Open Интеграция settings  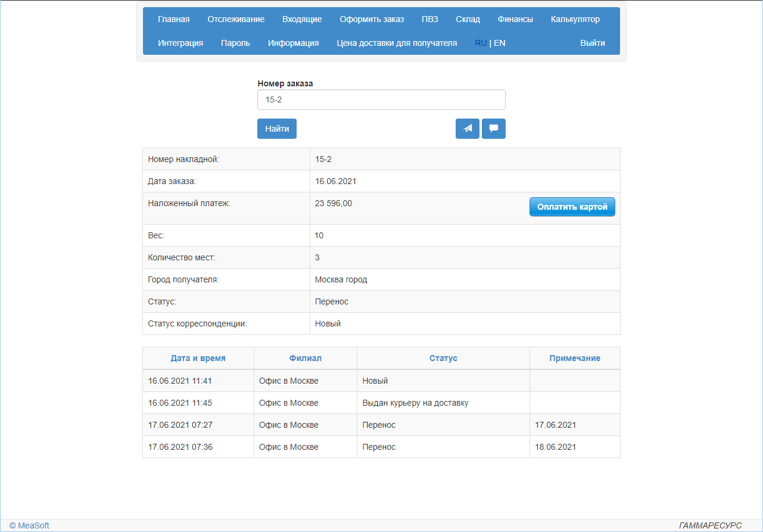click(180, 42)
